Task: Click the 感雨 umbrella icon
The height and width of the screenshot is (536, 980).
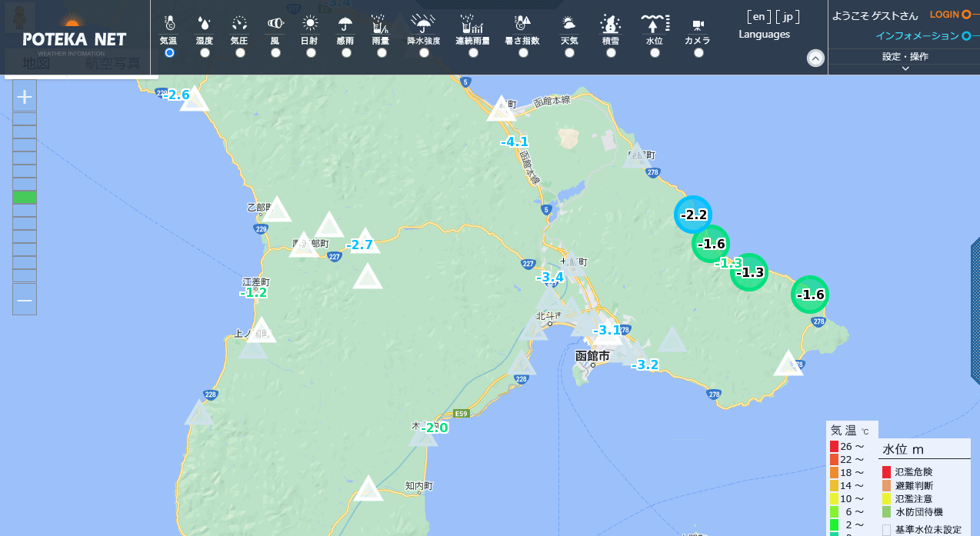Action: [x=346, y=23]
